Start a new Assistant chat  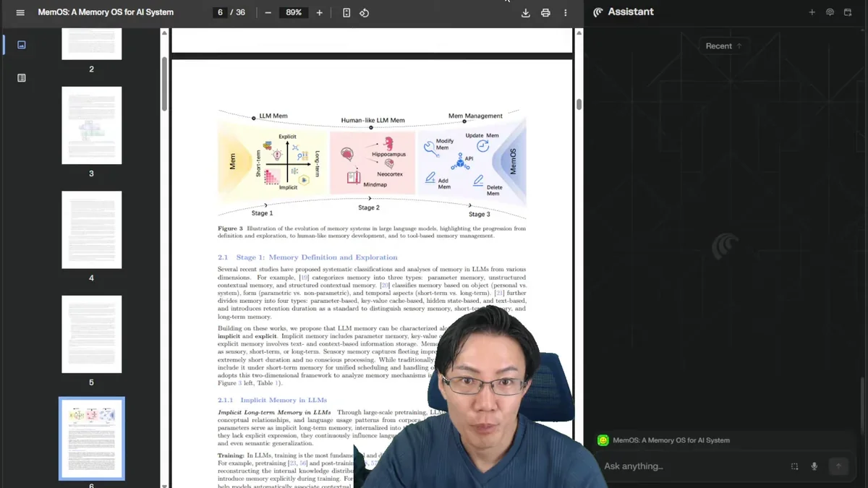(812, 12)
